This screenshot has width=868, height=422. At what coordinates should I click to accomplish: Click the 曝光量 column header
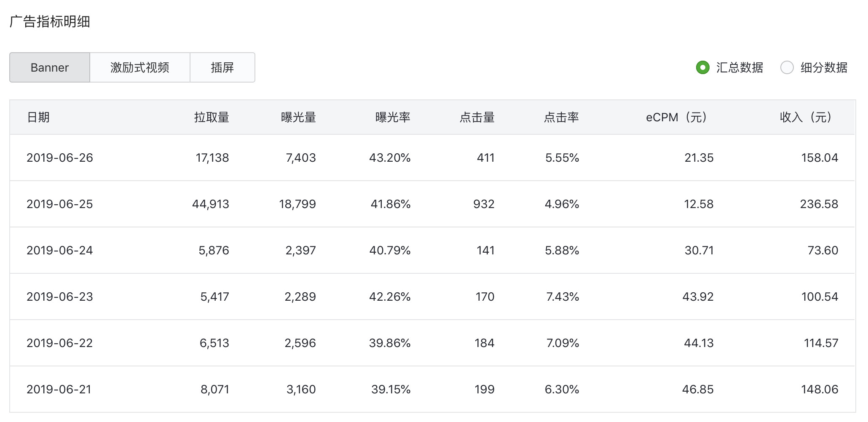(298, 117)
